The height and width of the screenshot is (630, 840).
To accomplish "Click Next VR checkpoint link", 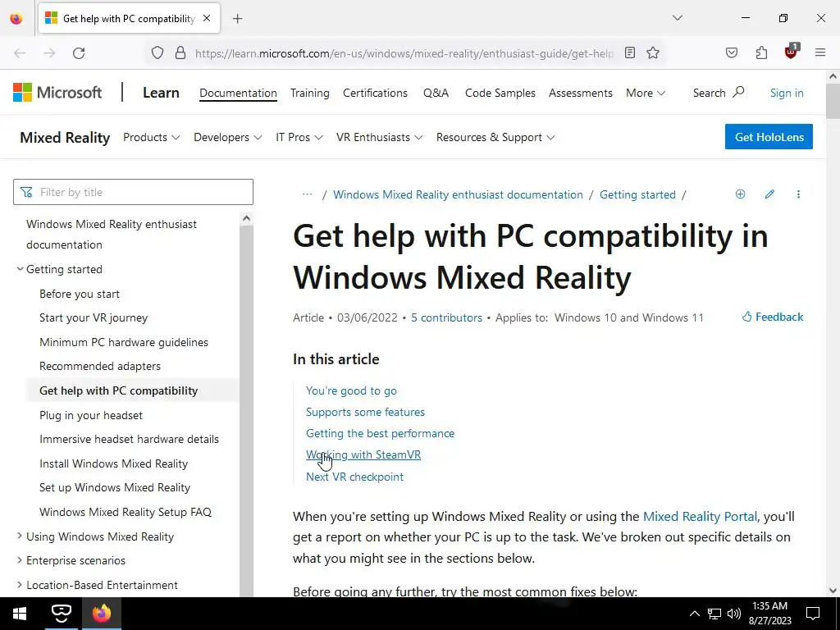I will pyautogui.click(x=354, y=477).
